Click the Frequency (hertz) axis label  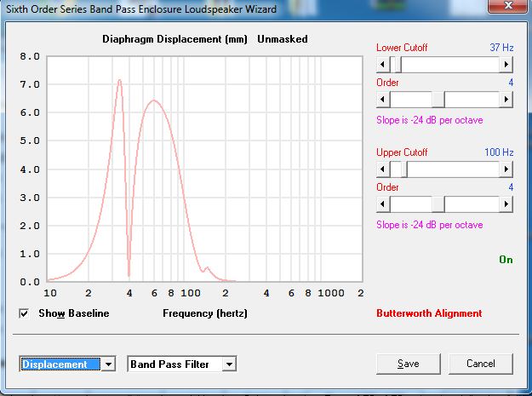click(205, 313)
